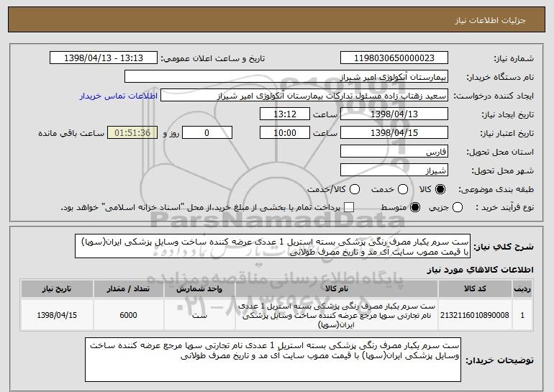This screenshot has height=392, width=554.
Task: Click the unit cell ست
Action: tap(199, 315)
